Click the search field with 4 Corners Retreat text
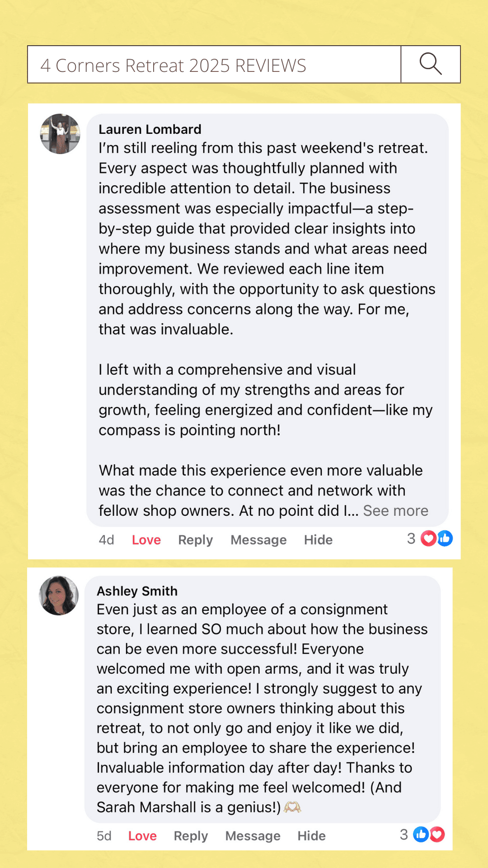Image resolution: width=488 pixels, height=868 pixels. click(x=214, y=65)
